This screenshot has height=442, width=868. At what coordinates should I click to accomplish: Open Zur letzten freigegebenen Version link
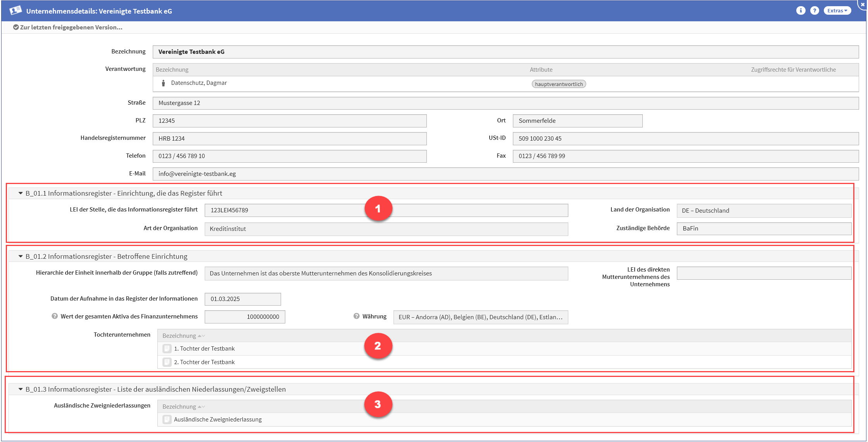pyautogui.click(x=68, y=27)
